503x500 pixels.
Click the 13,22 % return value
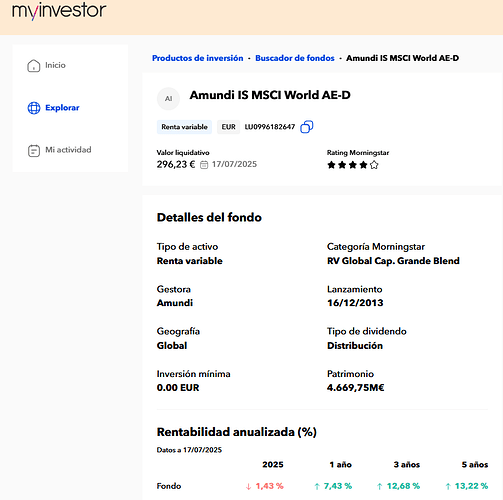click(x=472, y=486)
